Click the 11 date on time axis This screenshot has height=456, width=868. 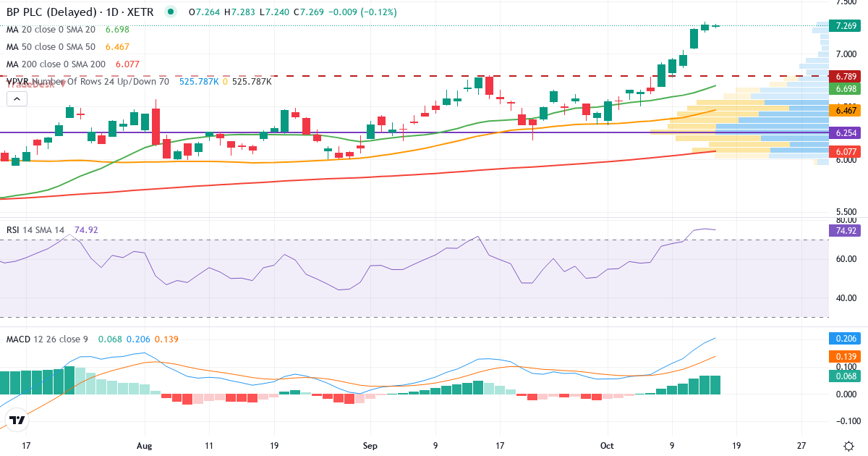click(x=209, y=446)
